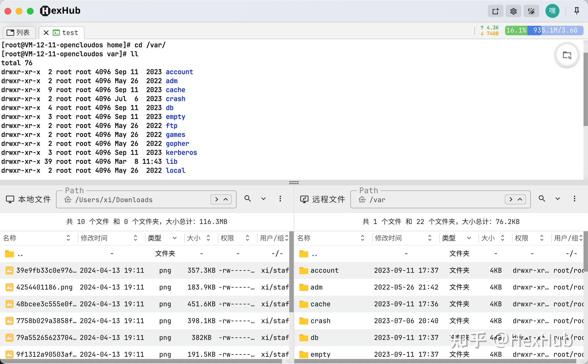Toggle size column sort in local panel
588x364 pixels.
point(208,238)
